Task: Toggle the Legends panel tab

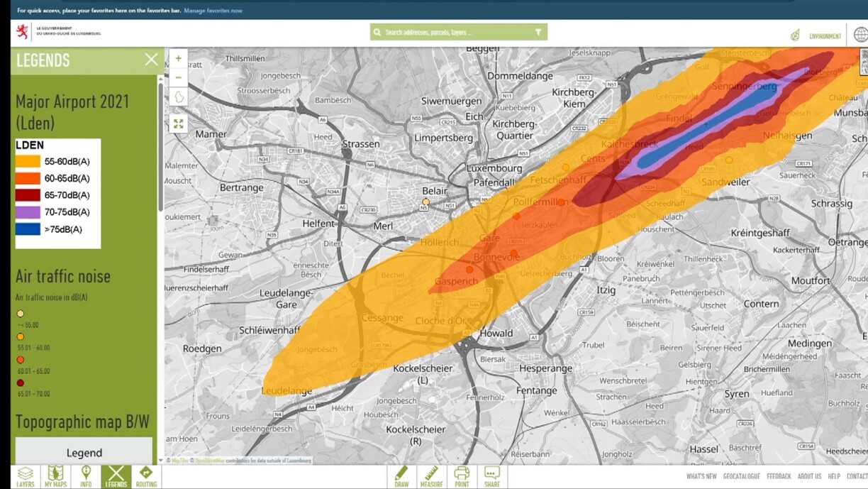Action: pyautogui.click(x=116, y=476)
